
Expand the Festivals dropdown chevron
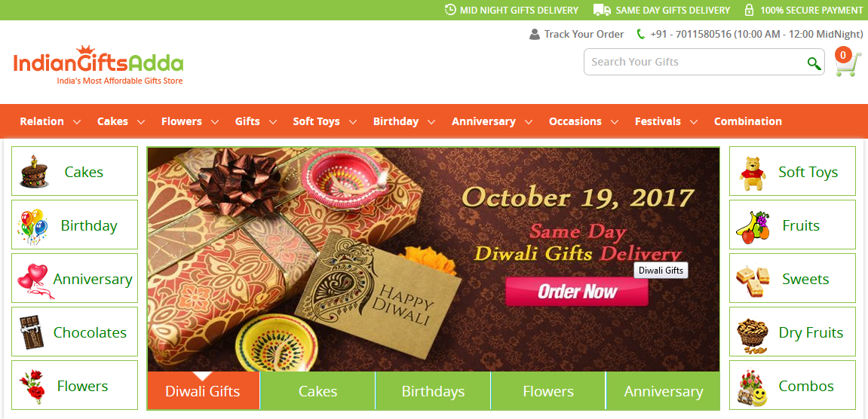(694, 122)
